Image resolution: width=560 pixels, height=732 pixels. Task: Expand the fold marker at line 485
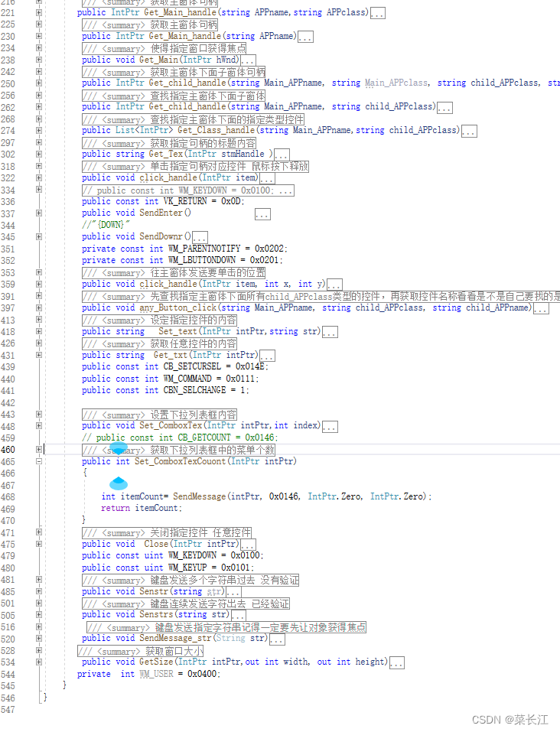click(x=39, y=591)
